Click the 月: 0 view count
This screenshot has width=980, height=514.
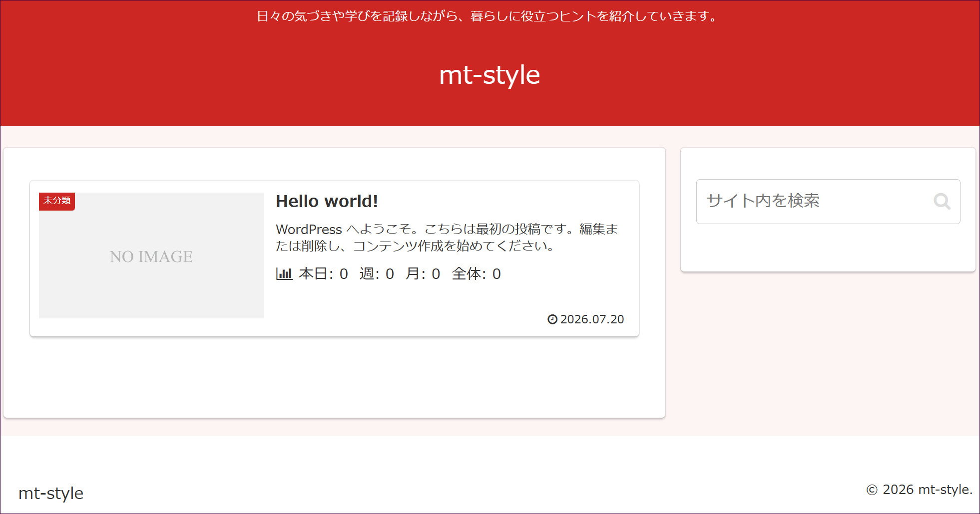(x=423, y=274)
